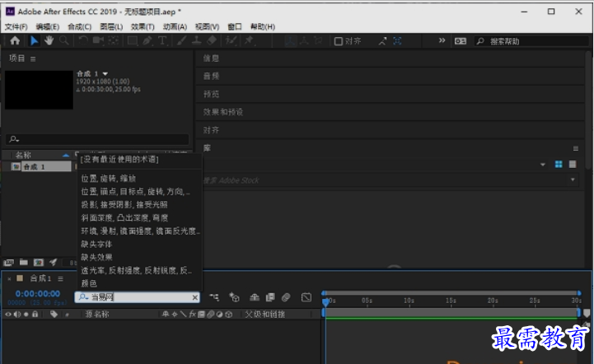
Task: Clear the timeline search field with X
Action: [194, 297]
